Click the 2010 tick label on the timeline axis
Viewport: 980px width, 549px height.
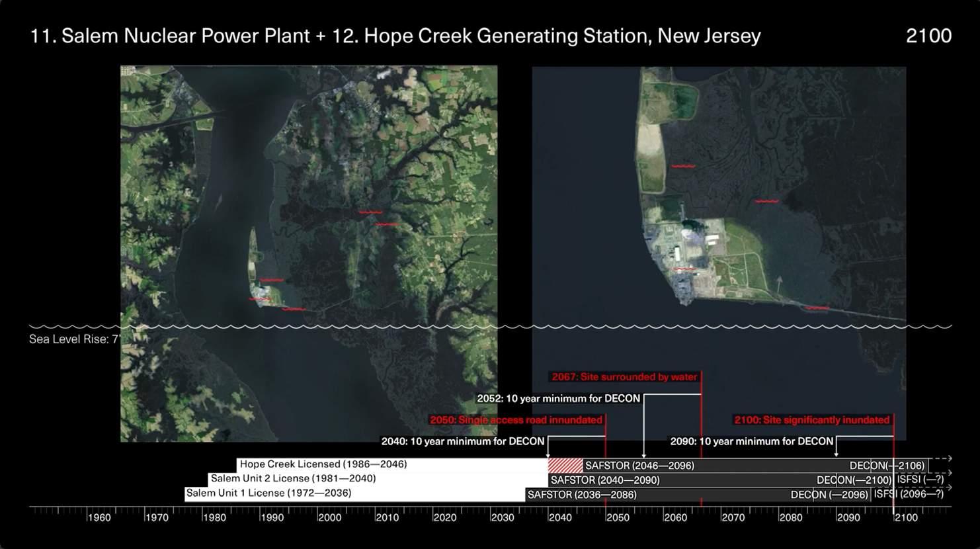point(388,518)
